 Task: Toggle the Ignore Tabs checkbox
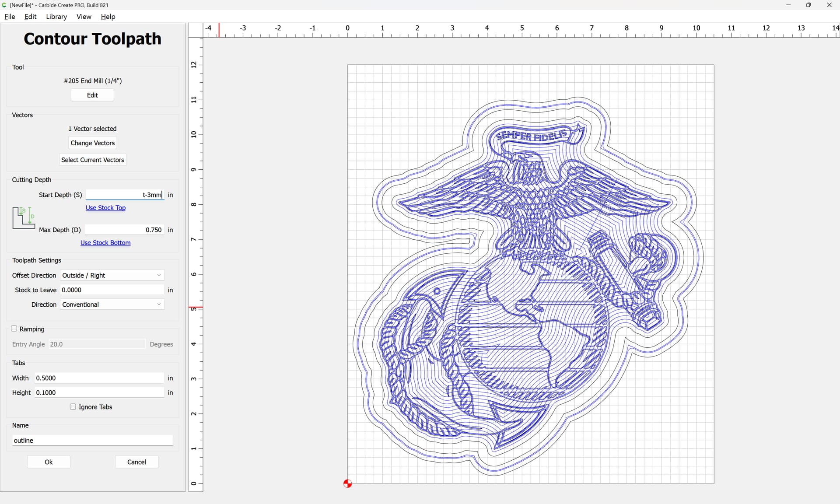(x=73, y=406)
